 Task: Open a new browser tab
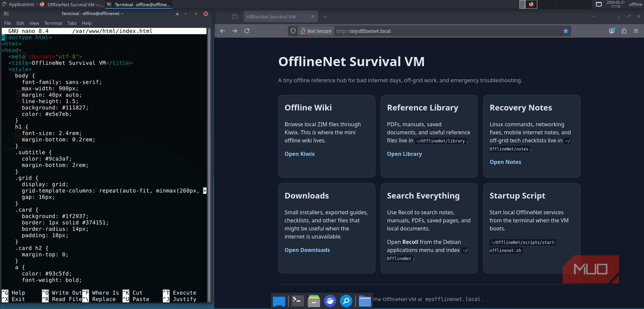(325, 16)
